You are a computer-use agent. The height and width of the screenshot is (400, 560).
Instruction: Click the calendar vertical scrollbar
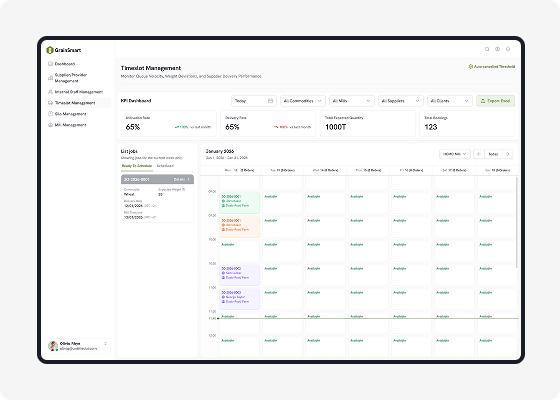click(x=517, y=222)
